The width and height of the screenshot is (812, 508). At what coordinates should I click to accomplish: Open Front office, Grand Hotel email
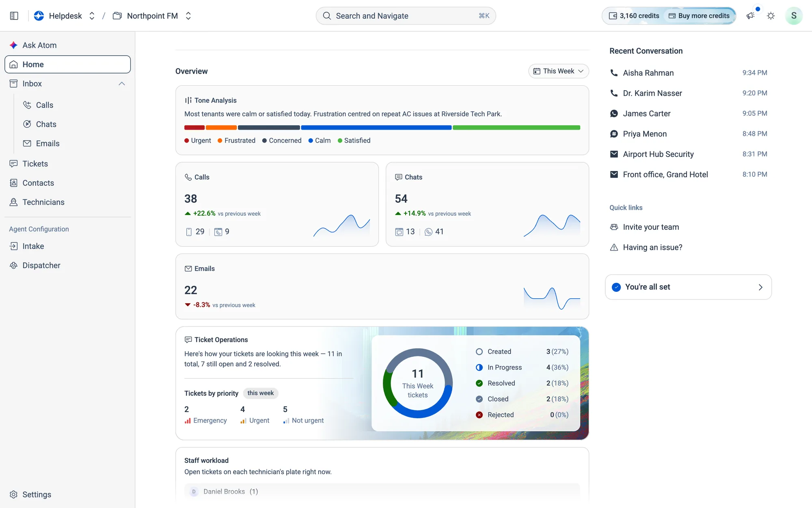click(689, 174)
